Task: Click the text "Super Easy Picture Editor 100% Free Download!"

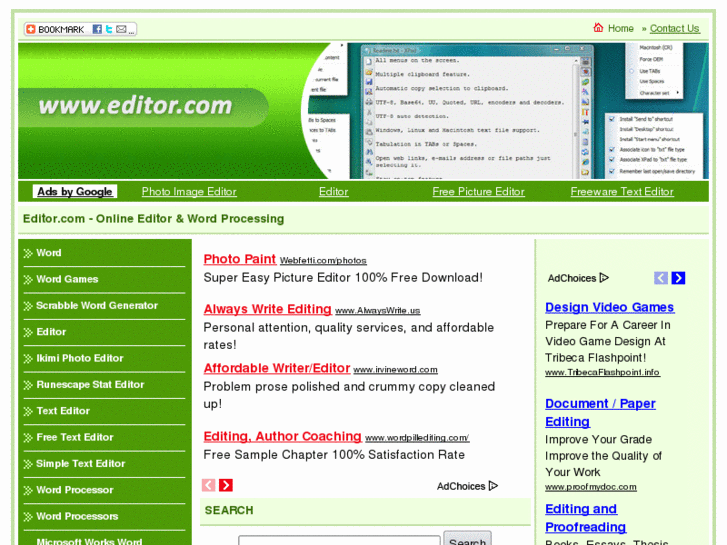Action: pos(343,278)
